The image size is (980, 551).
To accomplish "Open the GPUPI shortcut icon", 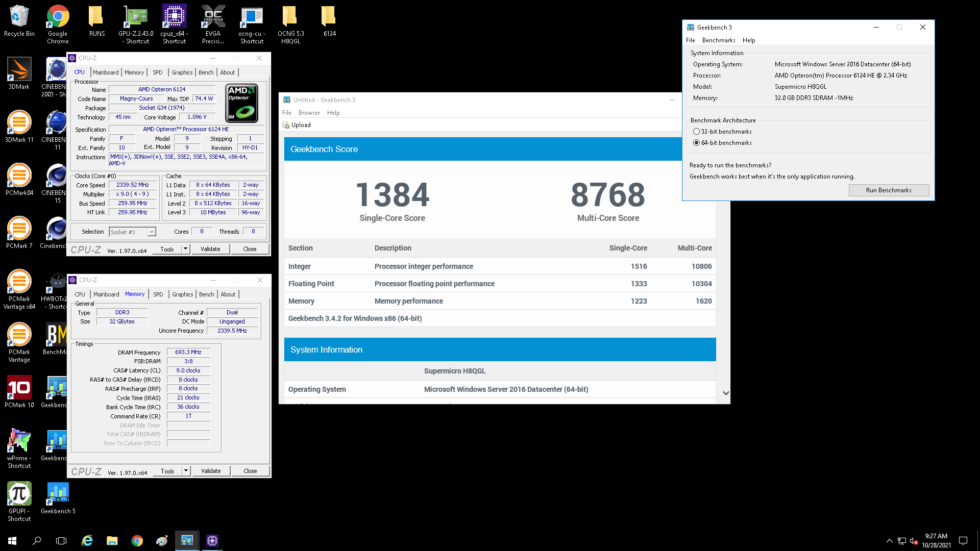I will click(x=19, y=502).
